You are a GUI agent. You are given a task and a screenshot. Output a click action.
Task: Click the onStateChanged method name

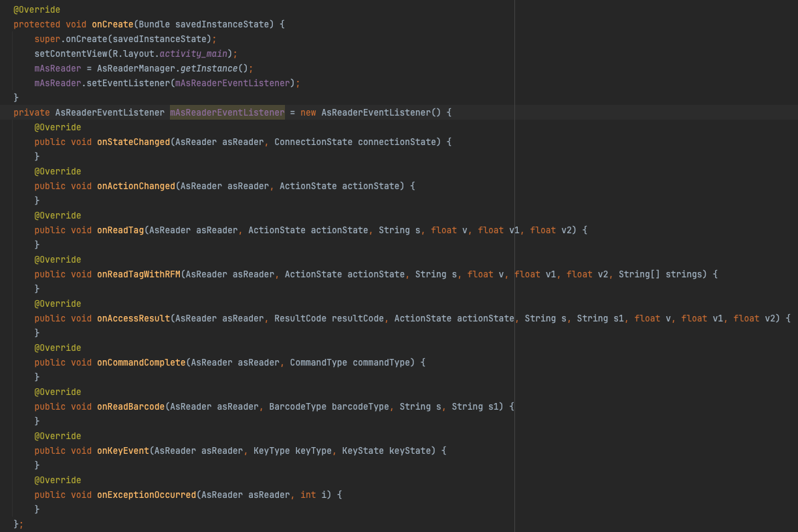[x=133, y=142]
